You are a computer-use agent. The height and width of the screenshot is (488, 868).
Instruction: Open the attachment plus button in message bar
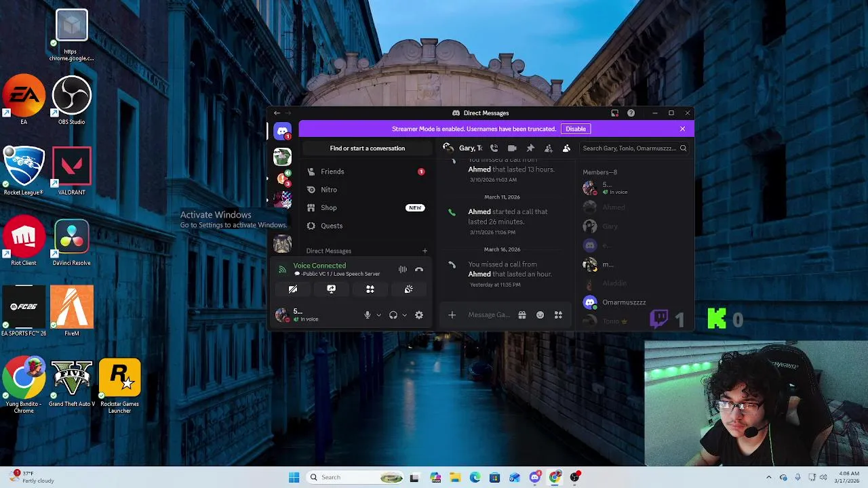coord(452,314)
